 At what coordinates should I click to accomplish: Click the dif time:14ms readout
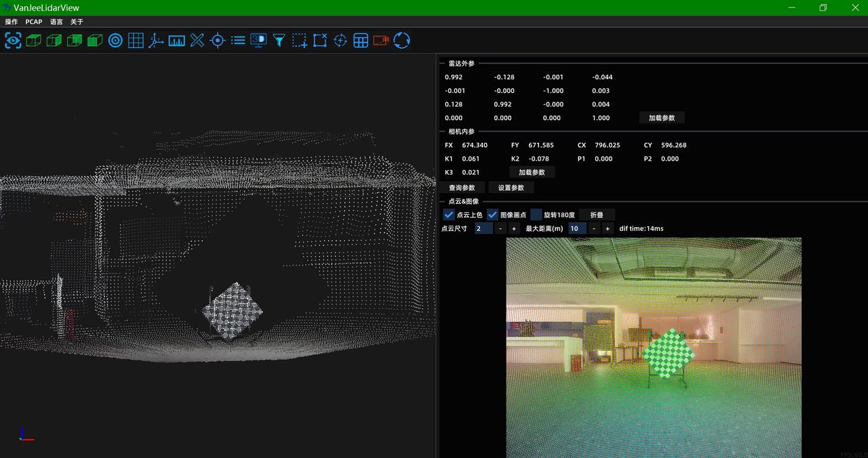tap(642, 229)
